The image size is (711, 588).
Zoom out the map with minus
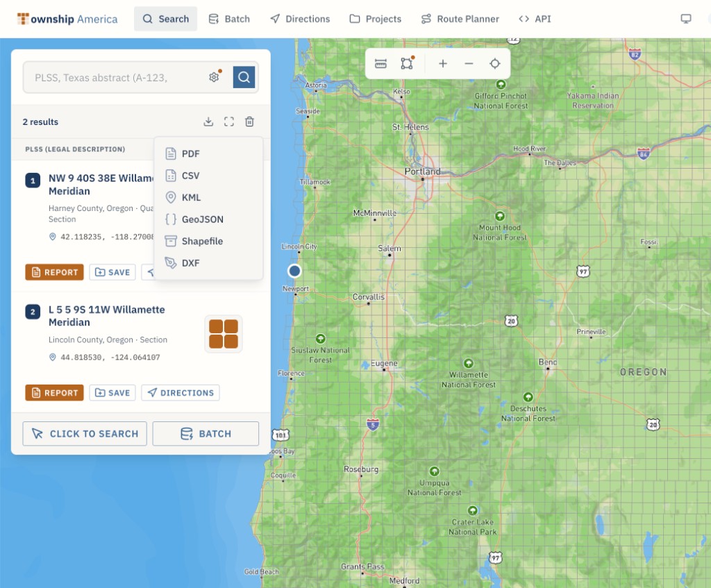469,63
